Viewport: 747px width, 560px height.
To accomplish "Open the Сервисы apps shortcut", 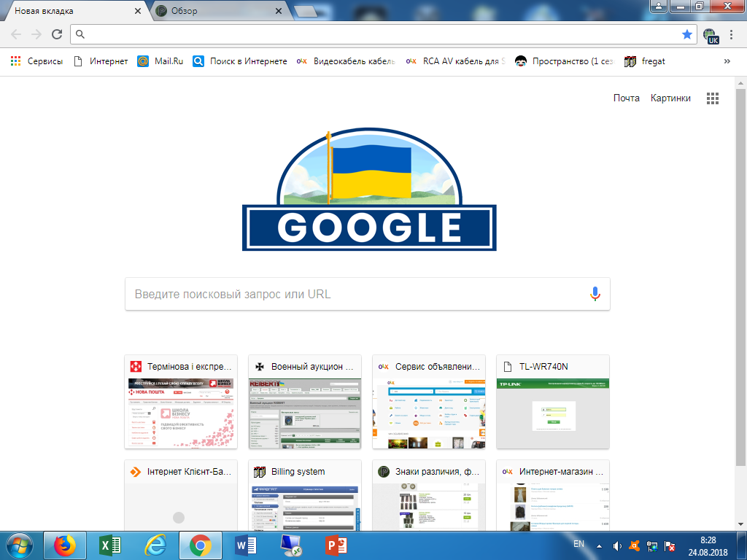I will [36, 61].
